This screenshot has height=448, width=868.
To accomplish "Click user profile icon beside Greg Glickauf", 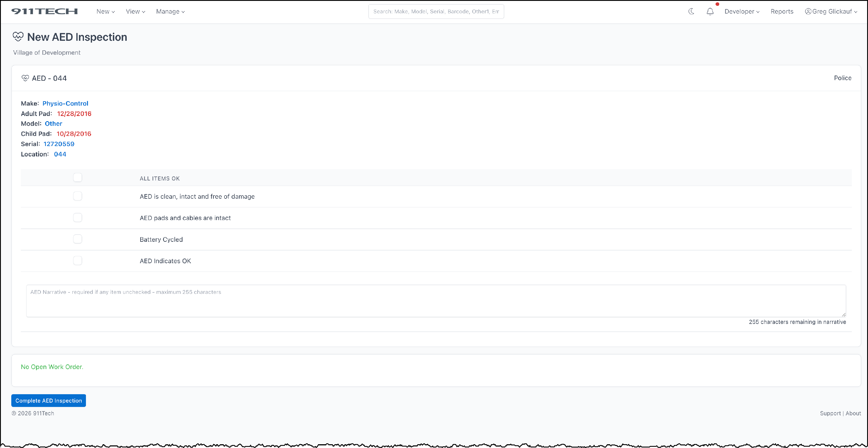I will point(808,12).
